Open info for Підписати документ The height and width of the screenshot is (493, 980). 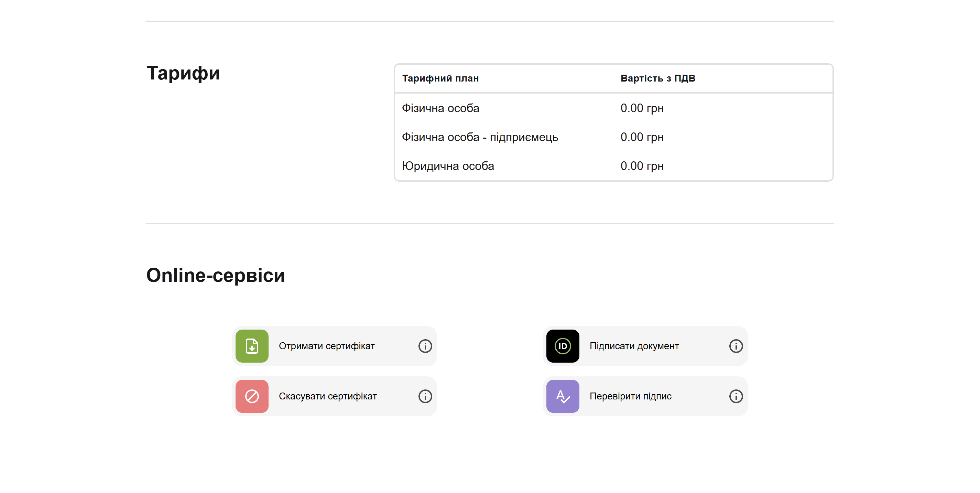point(736,346)
